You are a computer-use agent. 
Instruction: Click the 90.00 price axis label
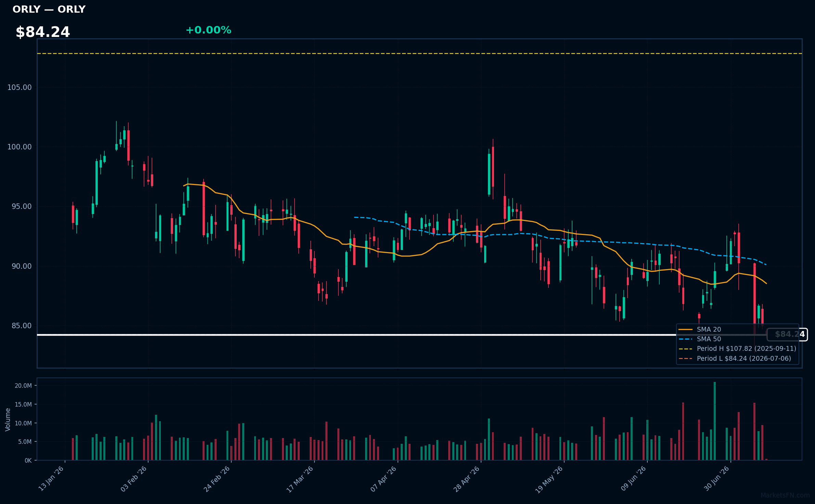coord(22,266)
